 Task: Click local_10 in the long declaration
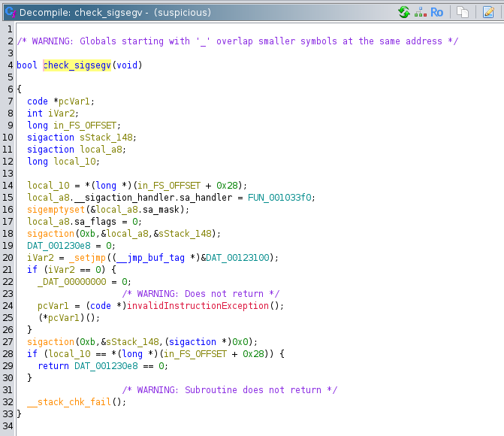(x=74, y=162)
